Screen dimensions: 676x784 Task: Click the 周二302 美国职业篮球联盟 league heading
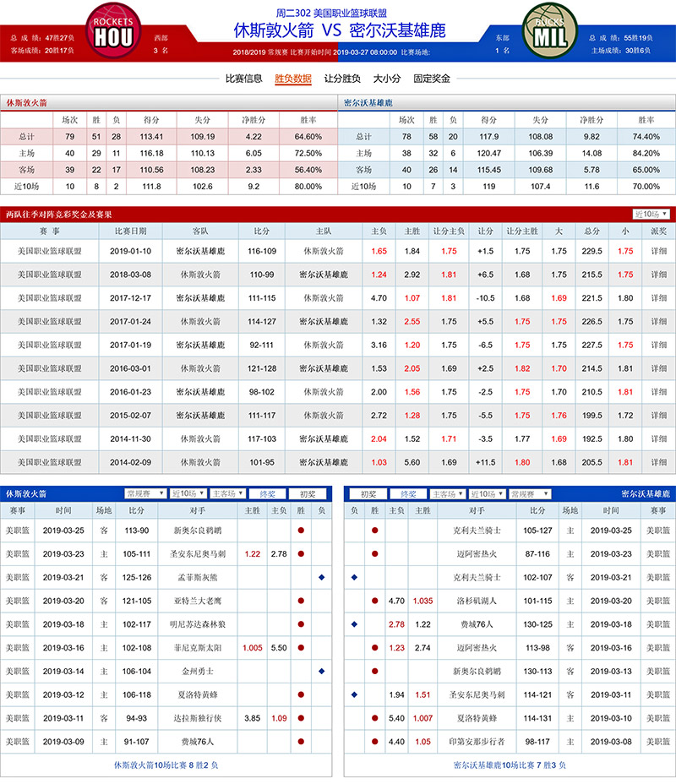coord(331,13)
